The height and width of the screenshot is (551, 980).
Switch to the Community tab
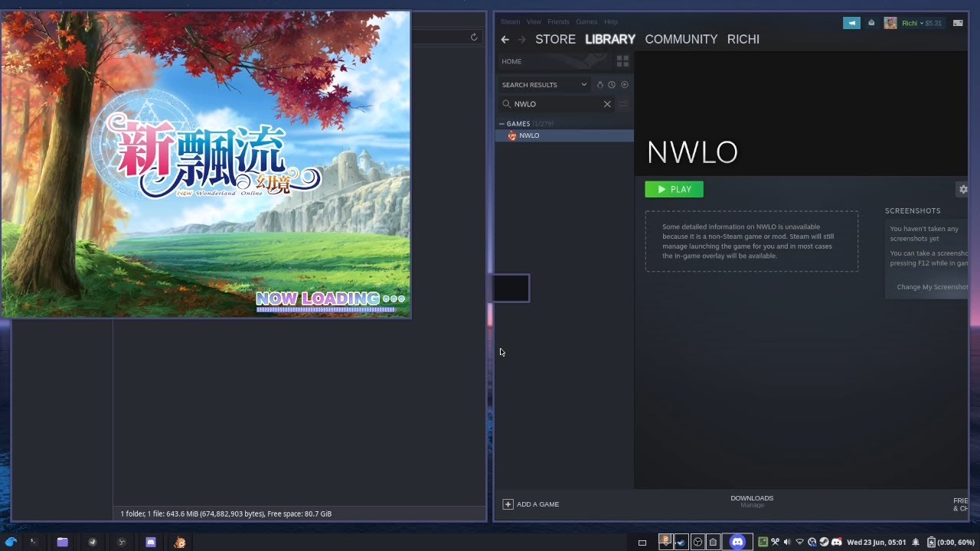pos(681,39)
